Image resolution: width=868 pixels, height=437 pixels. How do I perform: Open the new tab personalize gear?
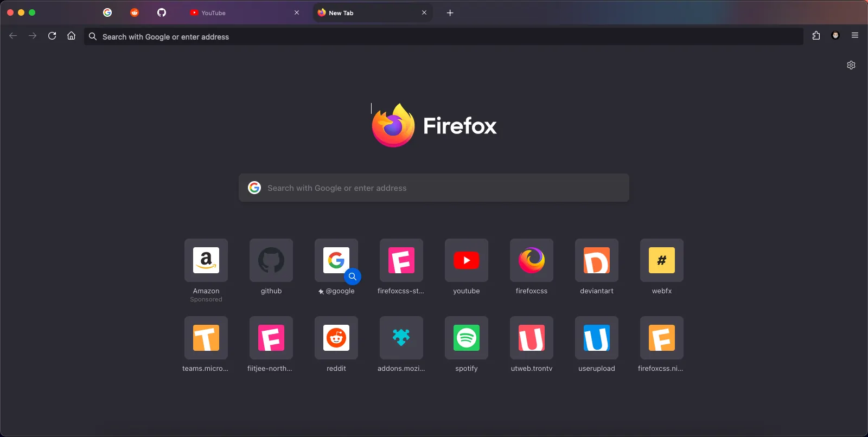pyautogui.click(x=851, y=65)
